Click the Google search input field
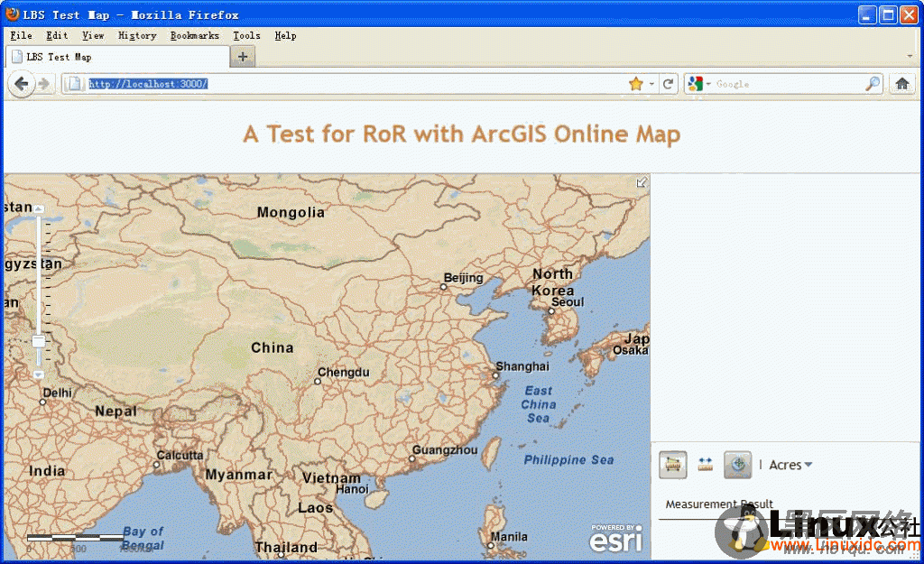924x564 pixels. [x=788, y=84]
